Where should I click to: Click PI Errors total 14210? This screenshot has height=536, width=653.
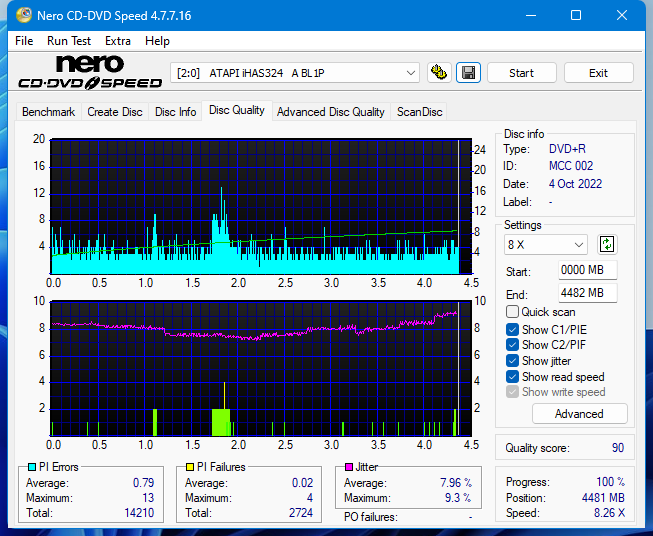pyautogui.click(x=139, y=513)
